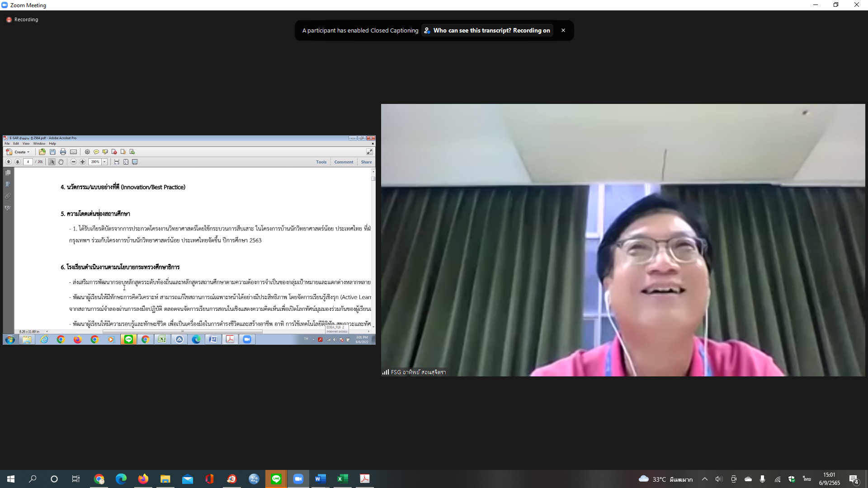Open the Help menu in Acrobat
Image resolution: width=868 pixels, height=488 pixels.
[x=52, y=144]
